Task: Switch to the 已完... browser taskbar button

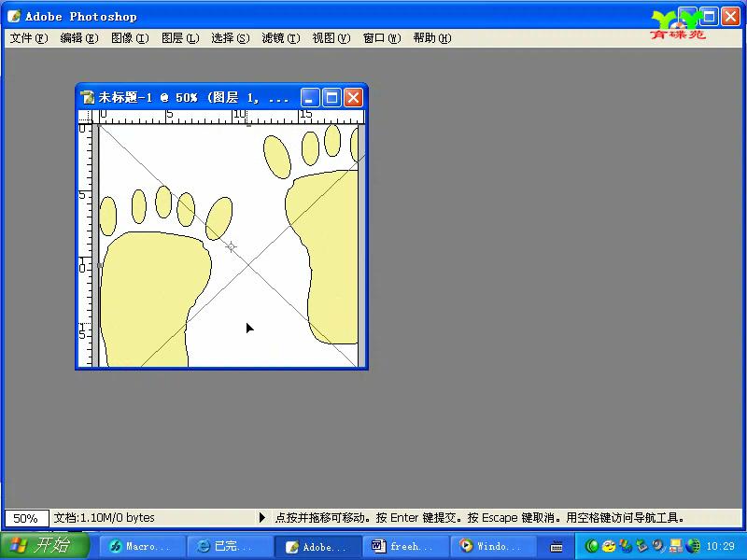Action: click(x=230, y=546)
